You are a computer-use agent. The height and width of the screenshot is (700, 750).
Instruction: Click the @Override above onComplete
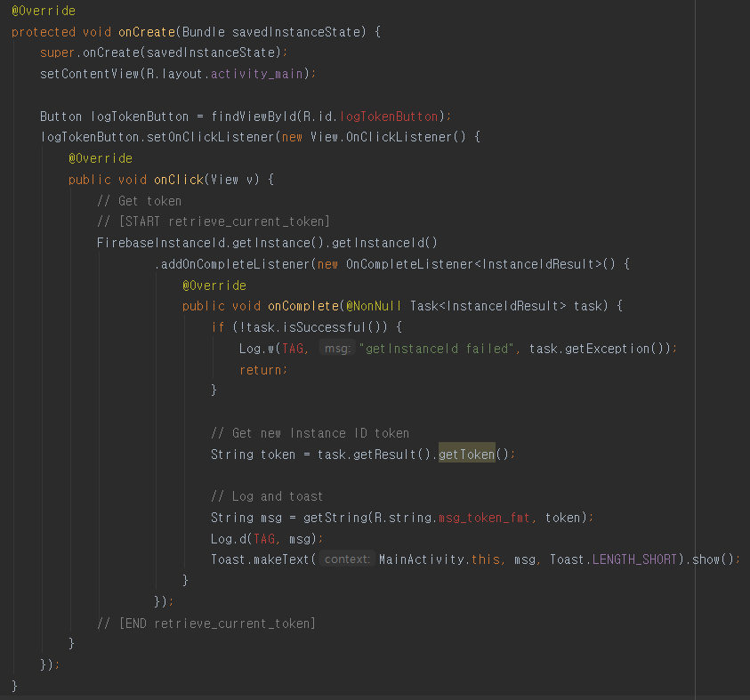coord(214,286)
